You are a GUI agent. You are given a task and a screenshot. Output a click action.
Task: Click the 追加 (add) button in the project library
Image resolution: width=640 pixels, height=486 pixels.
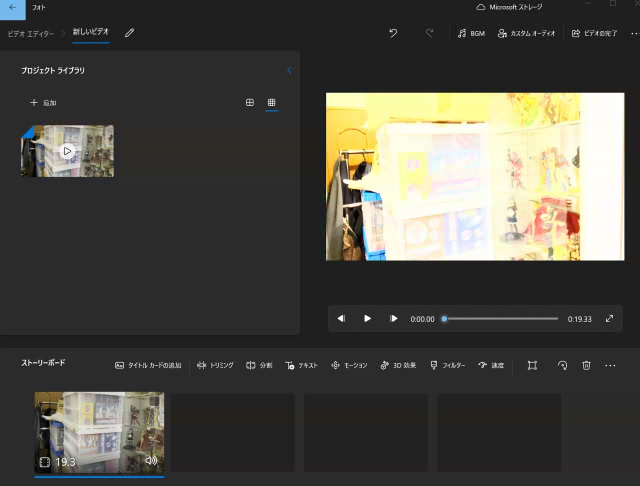click(43, 103)
